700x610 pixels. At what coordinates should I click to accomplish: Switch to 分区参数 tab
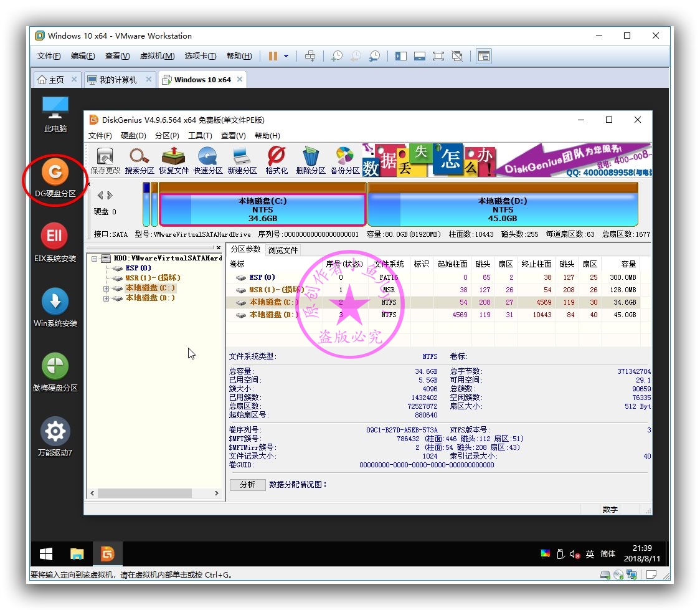pos(245,249)
